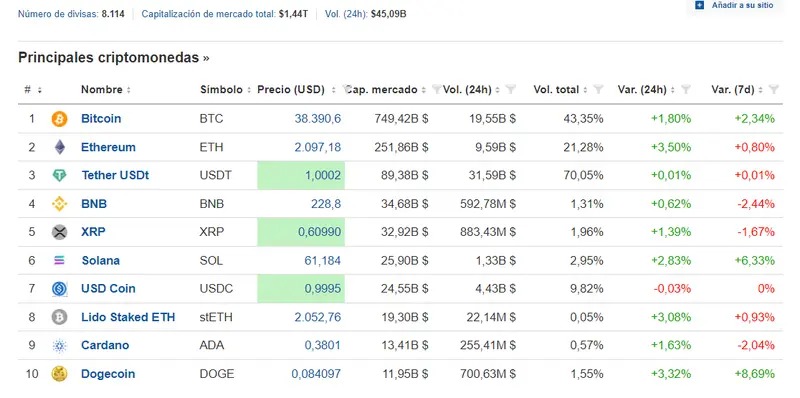Click the Tether USDt green icon
Screen dimensions: 800x398
[59, 176]
